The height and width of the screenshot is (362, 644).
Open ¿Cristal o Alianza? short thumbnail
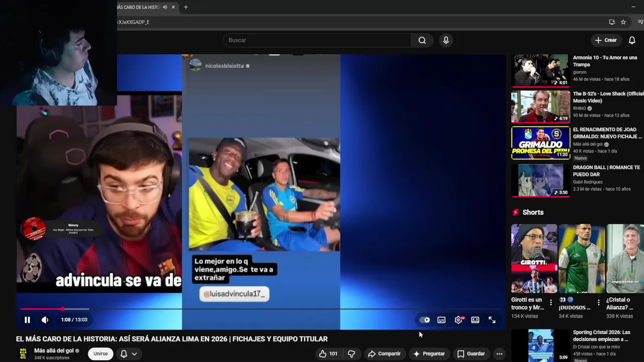coord(625,258)
